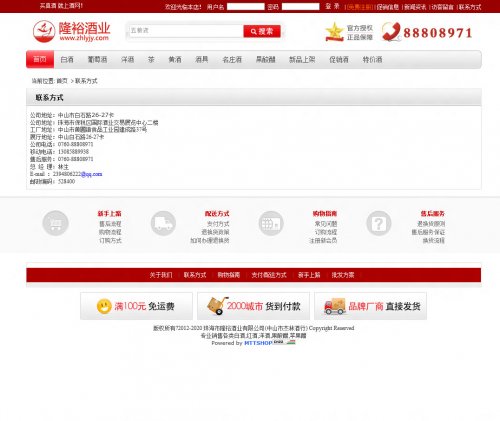500x421 pixels.
Task: Click the gray payment card icon
Action: [x=271, y=223]
